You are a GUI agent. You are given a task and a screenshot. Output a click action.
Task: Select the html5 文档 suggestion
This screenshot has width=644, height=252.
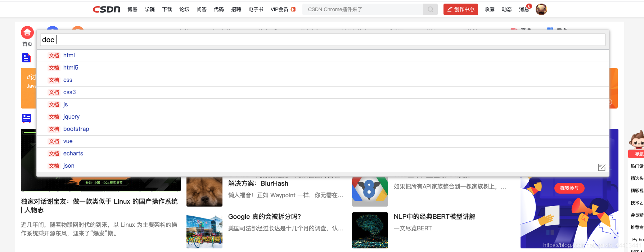[323, 68]
